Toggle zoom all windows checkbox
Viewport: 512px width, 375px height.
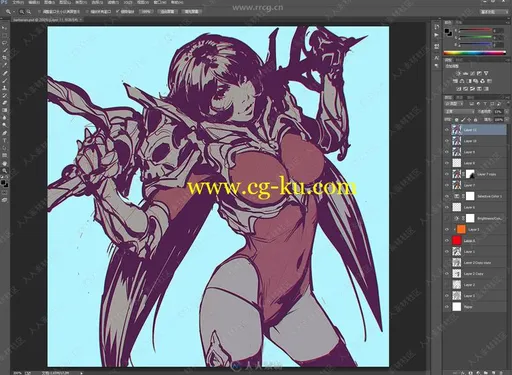(87, 12)
